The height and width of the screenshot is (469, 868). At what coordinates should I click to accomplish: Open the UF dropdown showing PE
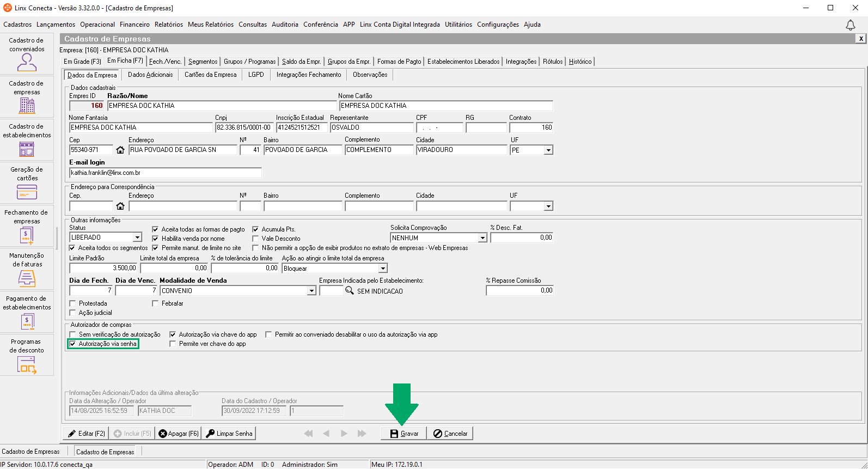(x=548, y=150)
